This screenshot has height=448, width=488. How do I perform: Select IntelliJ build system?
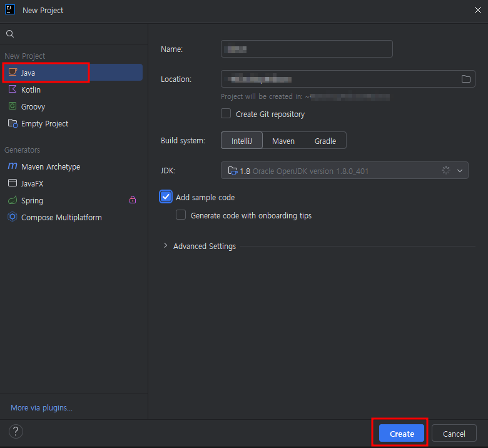tap(242, 141)
